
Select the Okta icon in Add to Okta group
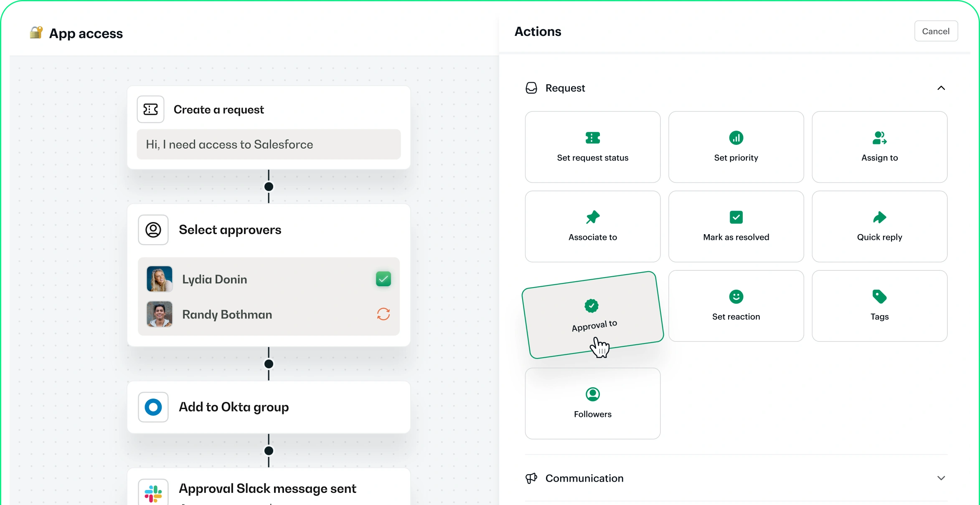tap(153, 407)
